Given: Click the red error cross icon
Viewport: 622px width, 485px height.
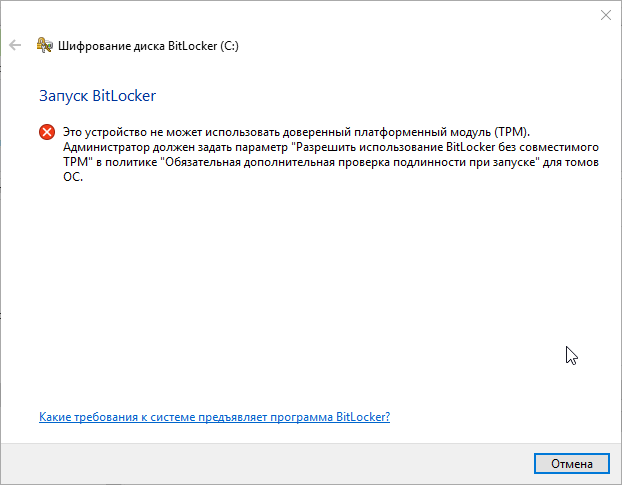Looking at the screenshot, I should pyautogui.click(x=47, y=132).
